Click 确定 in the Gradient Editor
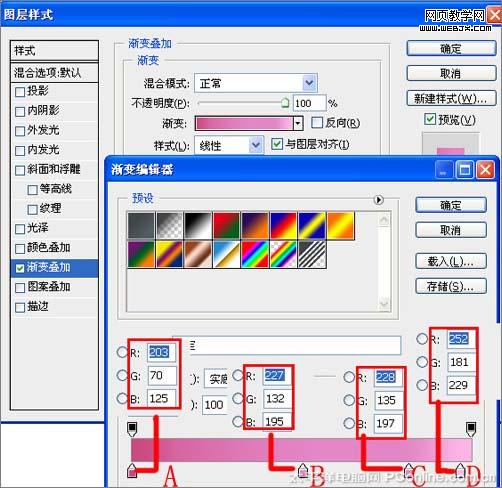Image resolution: width=502 pixels, height=488 pixels. (x=451, y=205)
